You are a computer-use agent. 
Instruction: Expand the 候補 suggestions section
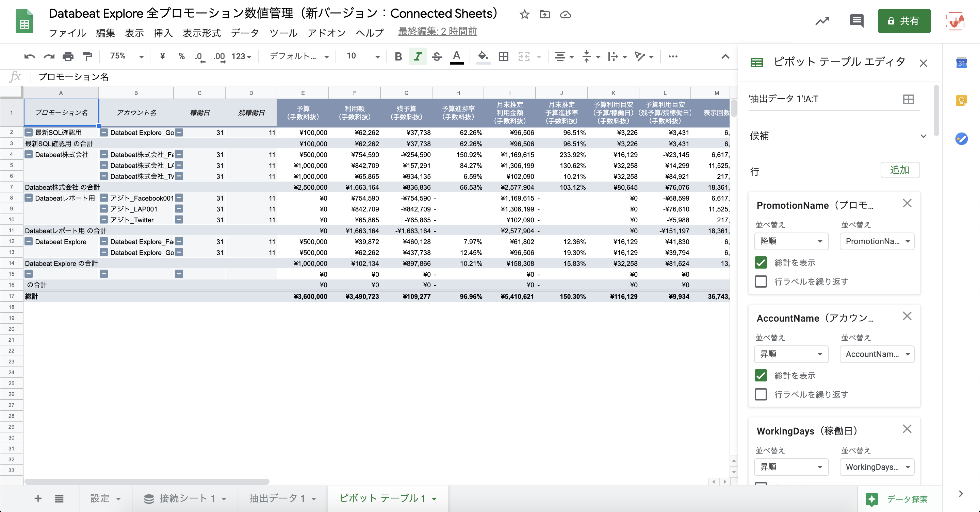pos(923,136)
